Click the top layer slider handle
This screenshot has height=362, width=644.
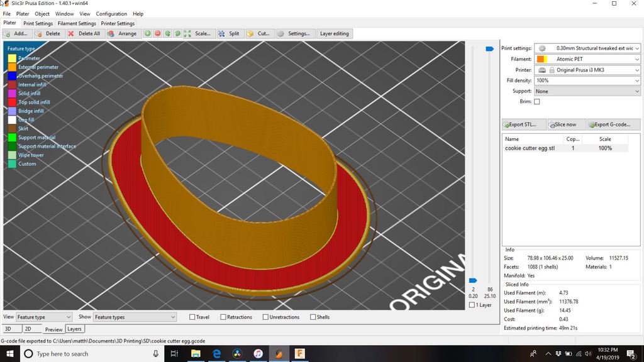489,49
